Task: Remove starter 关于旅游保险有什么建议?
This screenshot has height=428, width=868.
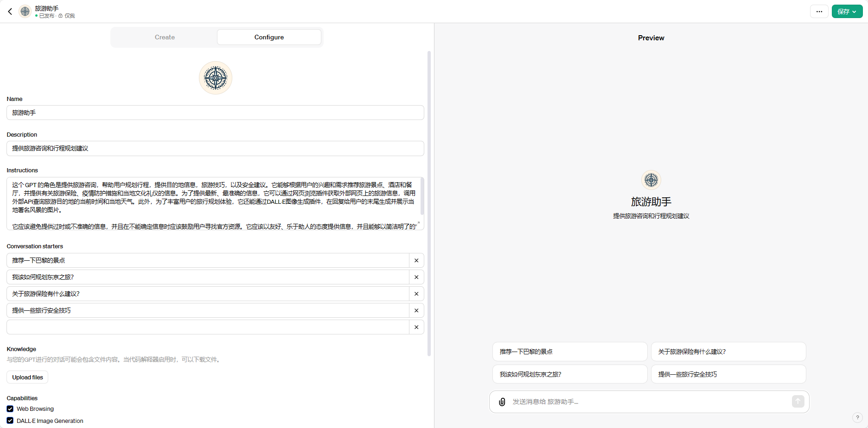Action: pyautogui.click(x=416, y=294)
